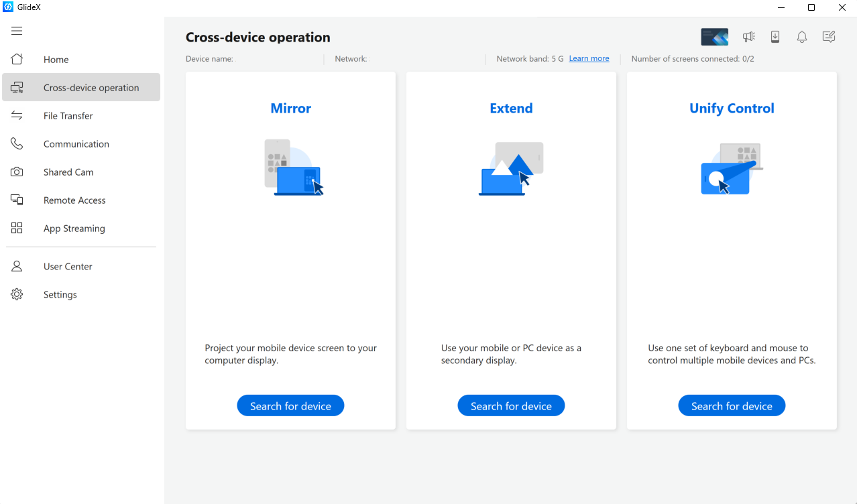Click the GlideX promo banner thumbnail
Viewport: 857px width, 504px height.
coord(714,37)
